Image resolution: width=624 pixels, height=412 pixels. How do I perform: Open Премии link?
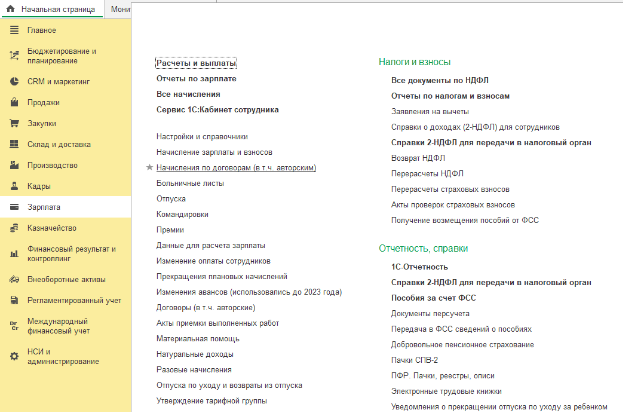(x=170, y=230)
